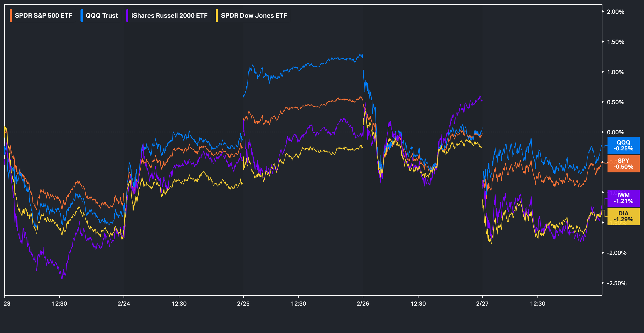Click the yellow DIA color swatch in the legend

point(217,16)
